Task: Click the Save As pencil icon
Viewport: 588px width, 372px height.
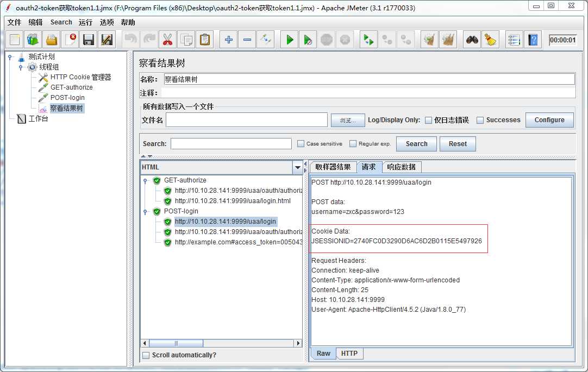Action: click(107, 39)
